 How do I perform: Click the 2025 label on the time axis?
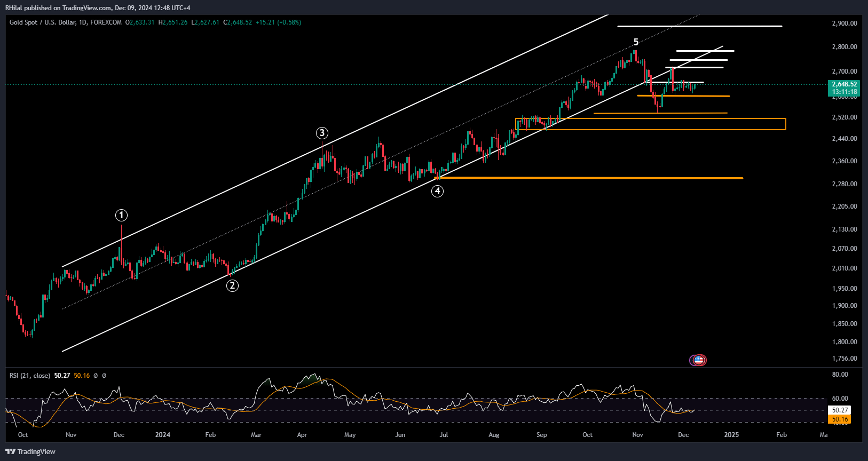pyautogui.click(x=731, y=435)
